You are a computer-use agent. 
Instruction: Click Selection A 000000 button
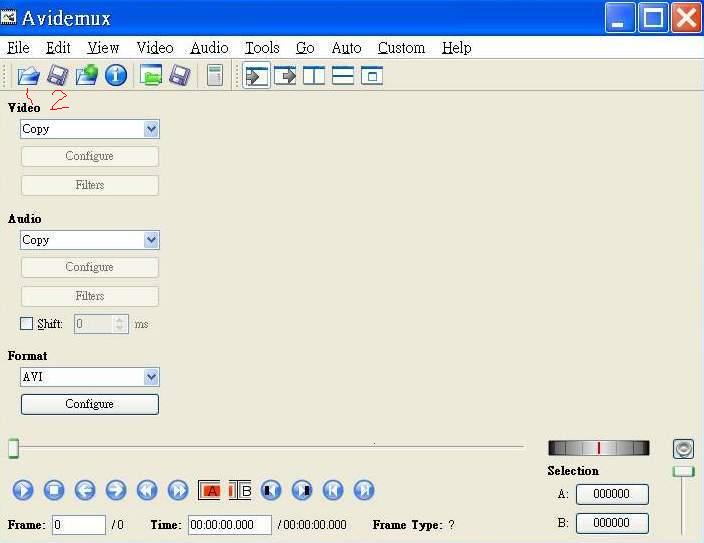coord(612,494)
